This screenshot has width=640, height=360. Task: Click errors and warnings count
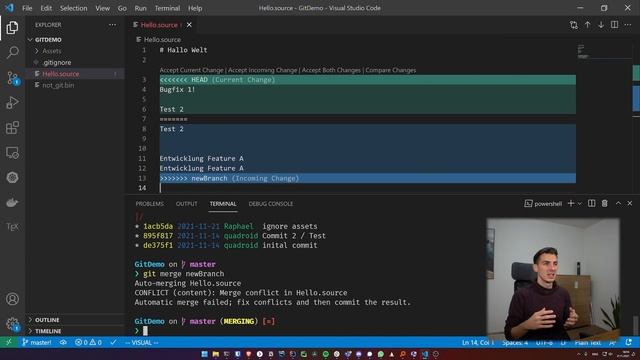coord(89,342)
